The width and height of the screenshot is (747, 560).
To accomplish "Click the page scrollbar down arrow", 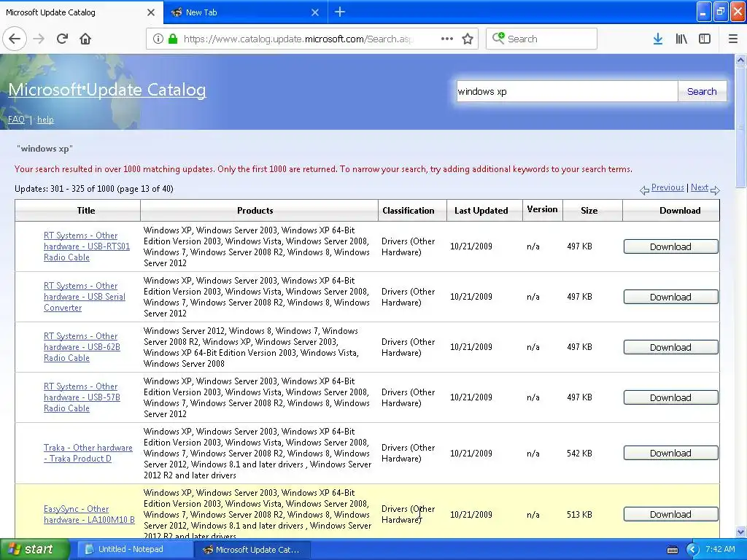I will pos(741,532).
